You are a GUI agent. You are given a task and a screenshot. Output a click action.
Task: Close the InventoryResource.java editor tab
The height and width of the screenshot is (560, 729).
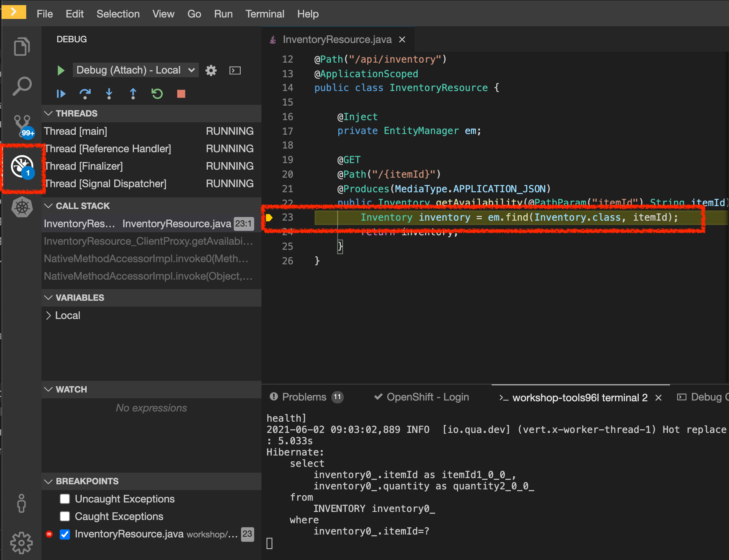[x=402, y=39]
